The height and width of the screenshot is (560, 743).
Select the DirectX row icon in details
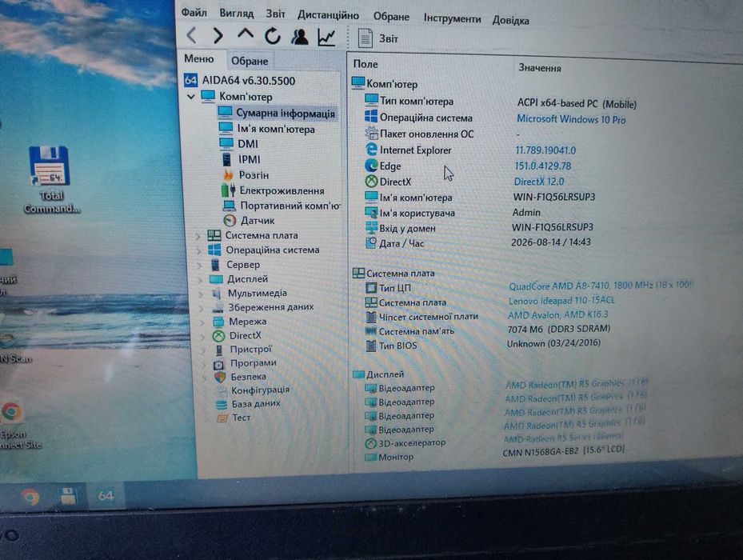tap(371, 181)
